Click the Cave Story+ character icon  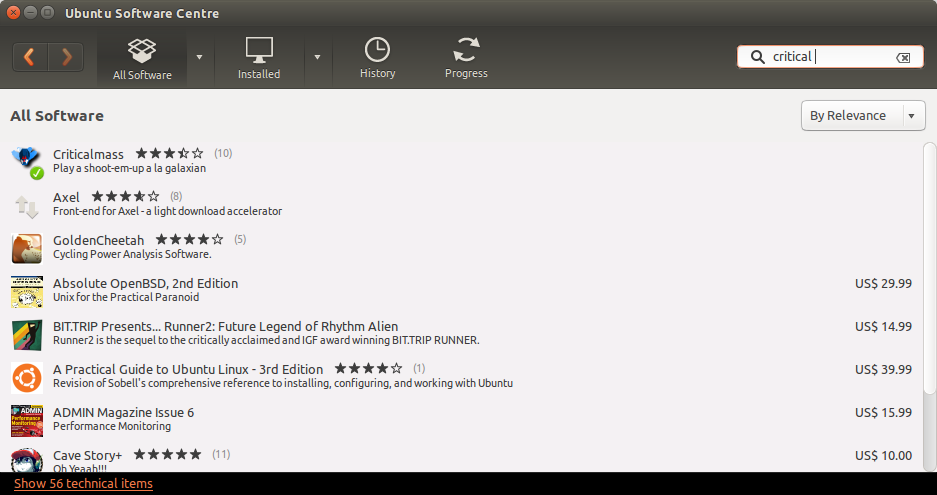[x=27, y=460]
